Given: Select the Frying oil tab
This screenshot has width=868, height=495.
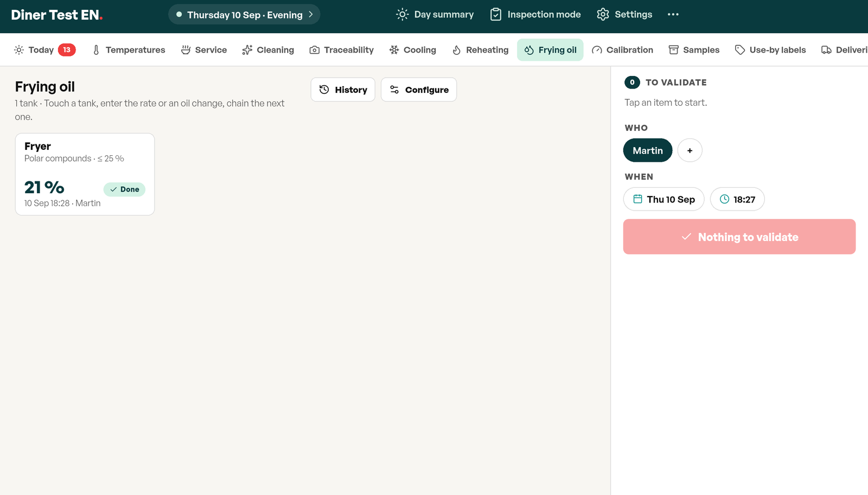Looking at the screenshot, I should pos(550,50).
